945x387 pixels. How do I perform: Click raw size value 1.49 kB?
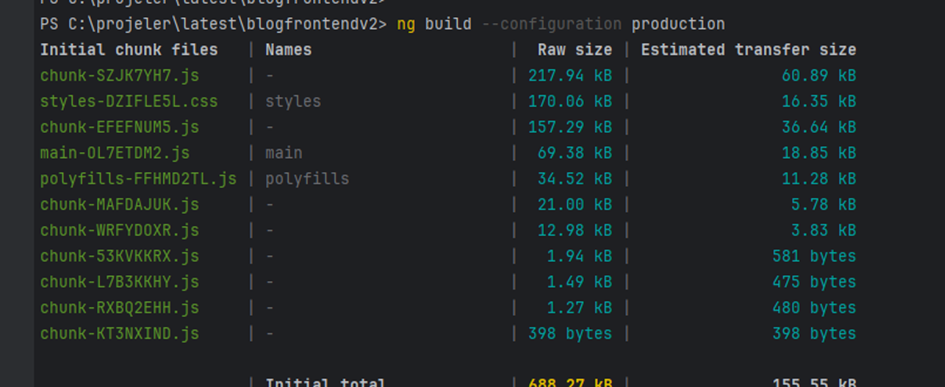[580, 282]
